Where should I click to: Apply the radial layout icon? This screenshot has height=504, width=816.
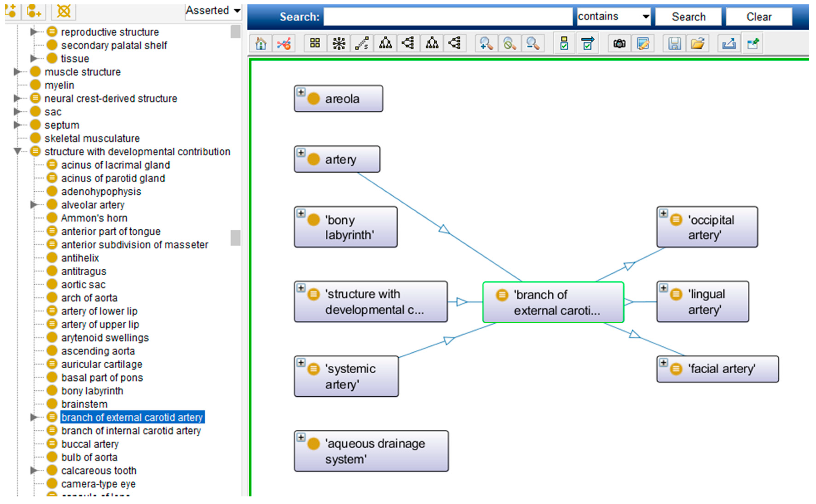(x=339, y=44)
